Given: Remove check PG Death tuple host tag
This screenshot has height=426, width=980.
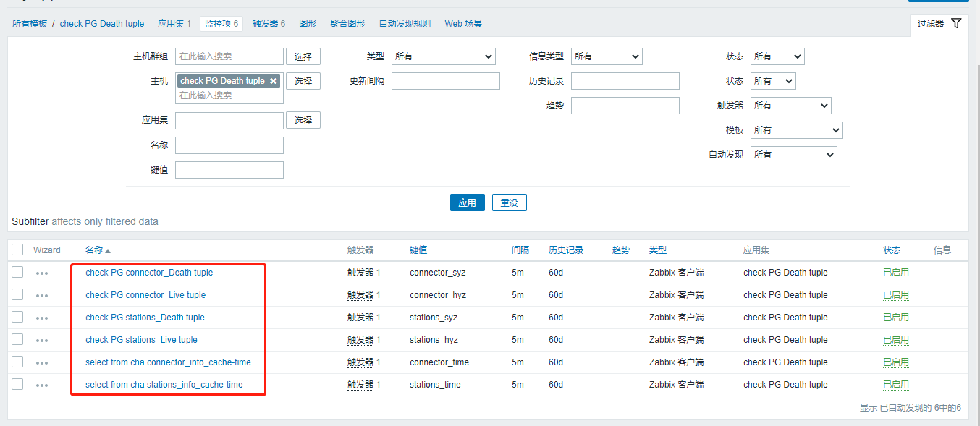Looking at the screenshot, I should click(273, 81).
